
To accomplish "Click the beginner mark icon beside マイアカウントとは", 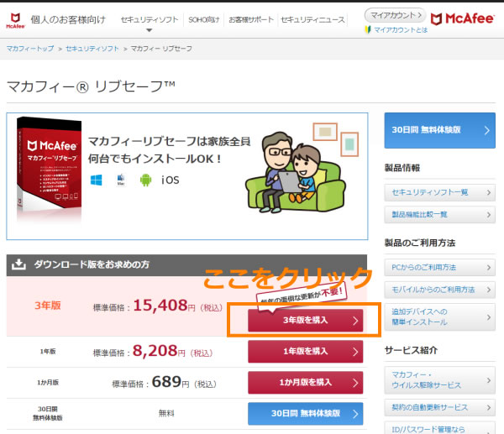I will tap(368, 30).
